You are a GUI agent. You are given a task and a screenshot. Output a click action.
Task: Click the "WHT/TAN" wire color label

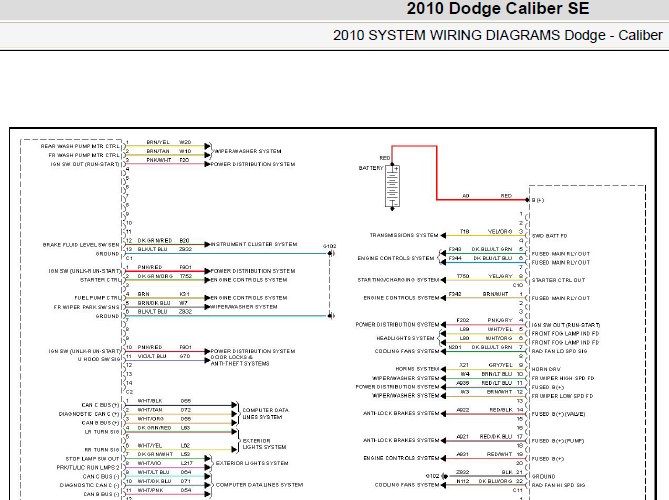point(150,410)
